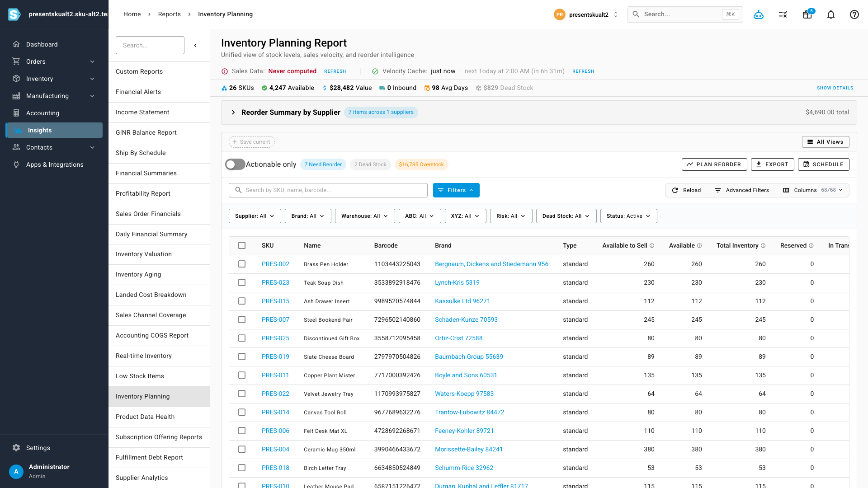Screen dimensions: 868x488
Task: Click the info icon beside Available to Sell
Action: 652,246
